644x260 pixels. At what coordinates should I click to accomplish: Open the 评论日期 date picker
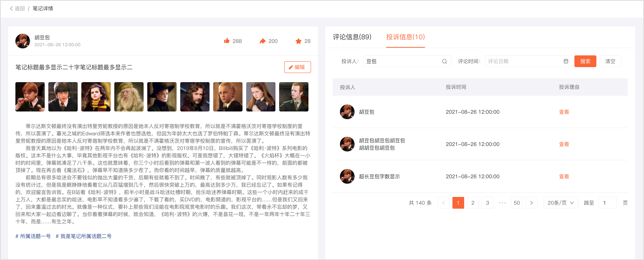point(524,62)
